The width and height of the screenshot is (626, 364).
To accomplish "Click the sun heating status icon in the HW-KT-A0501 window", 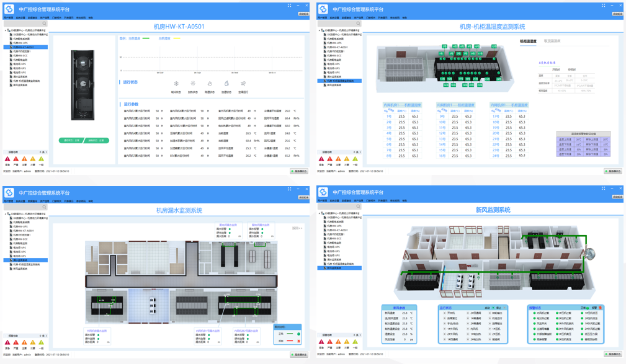I will coord(193,84).
